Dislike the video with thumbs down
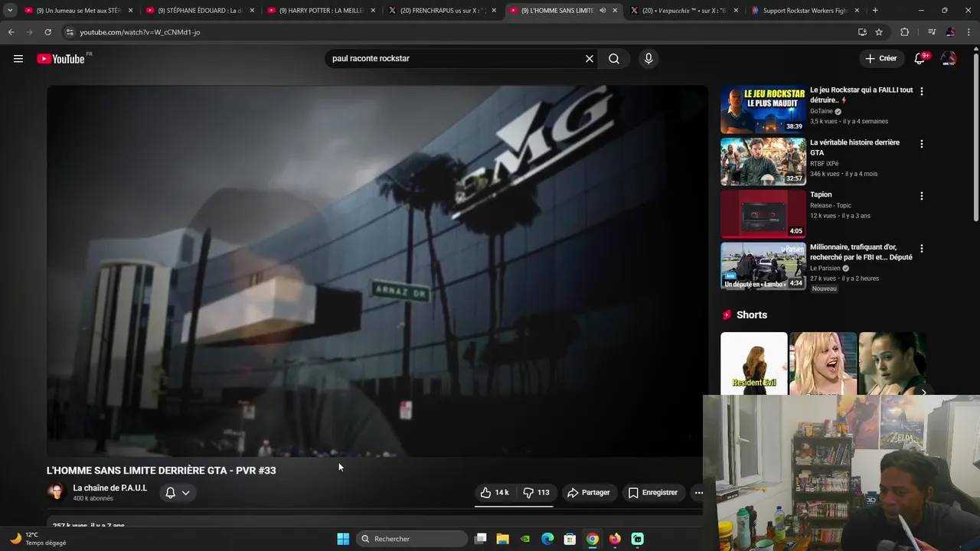 [x=536, y=493]
